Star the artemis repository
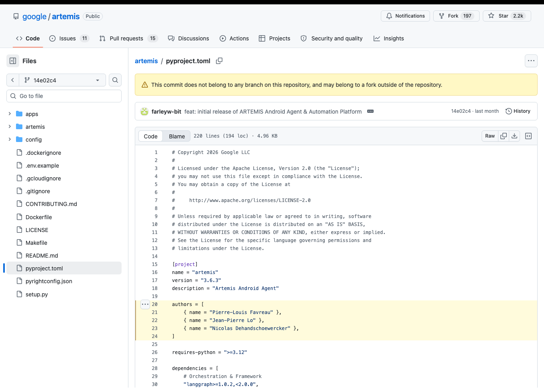544x392 pixels. point(507,16)
